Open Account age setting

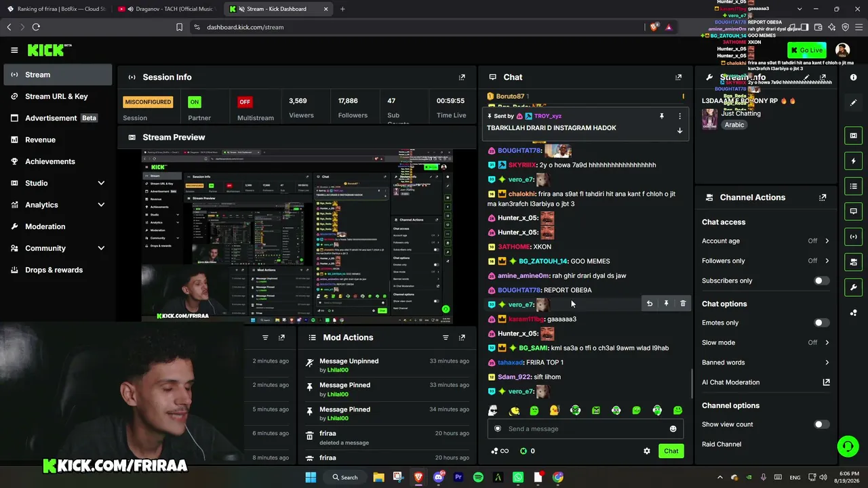tap(766, 241)
